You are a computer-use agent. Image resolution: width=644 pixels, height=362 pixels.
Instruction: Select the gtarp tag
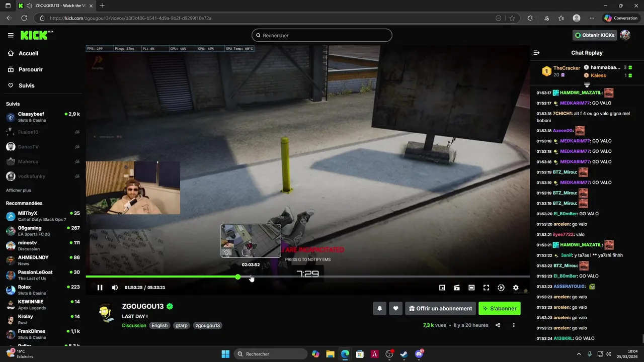tap(182, 325)
